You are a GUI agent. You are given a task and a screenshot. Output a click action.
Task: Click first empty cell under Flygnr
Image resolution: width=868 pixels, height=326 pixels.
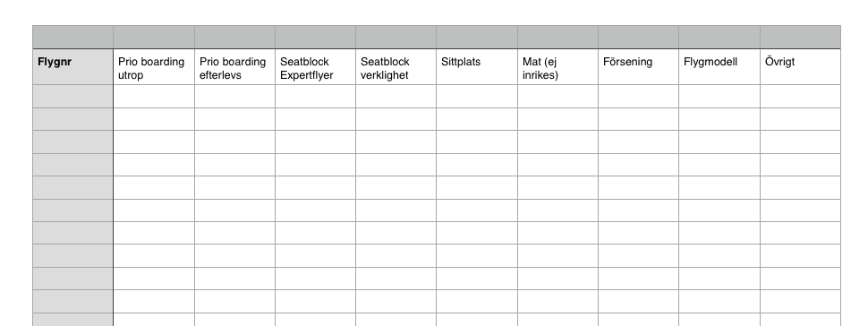[73, 97]
